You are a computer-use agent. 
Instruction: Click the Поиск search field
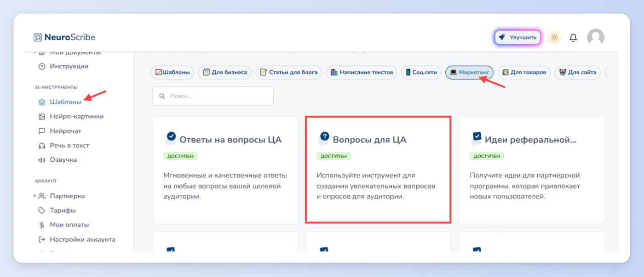pos(213,96)
